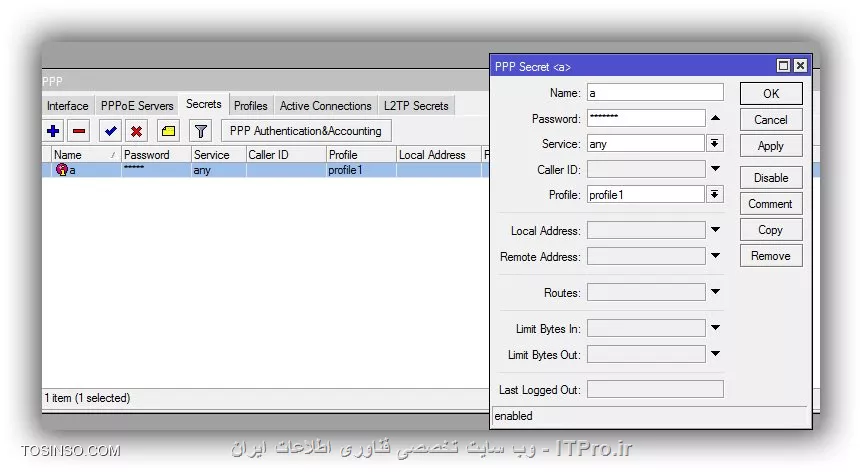Add a new PPP secret with plus icon
This screenshot has width=862, height=472.
pos(53,131)
